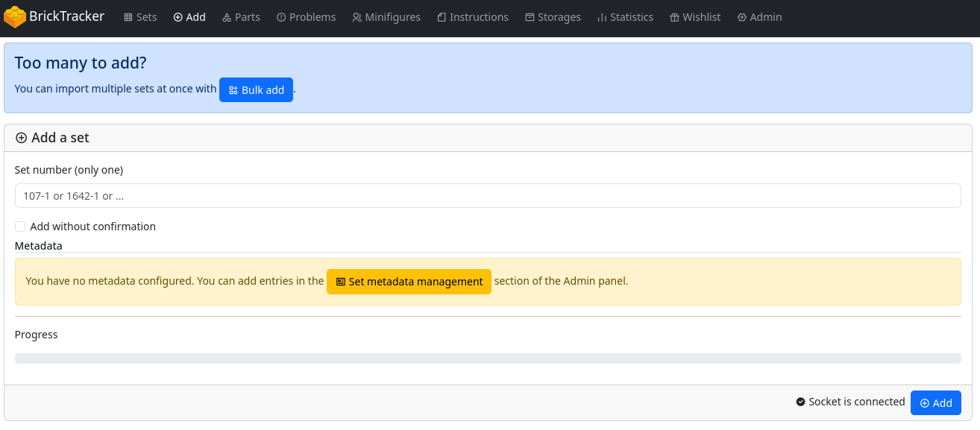Click the progress bar
The image size is (980, 430).
[488, 358]
